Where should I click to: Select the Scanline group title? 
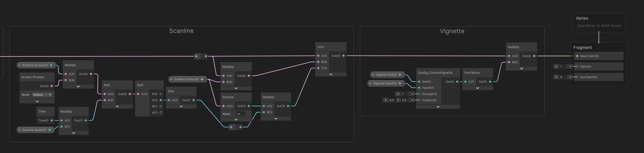coord(181,31)
